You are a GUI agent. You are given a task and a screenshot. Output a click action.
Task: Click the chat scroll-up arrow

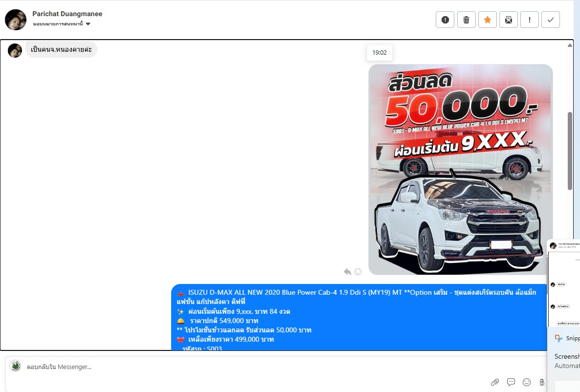570,45
